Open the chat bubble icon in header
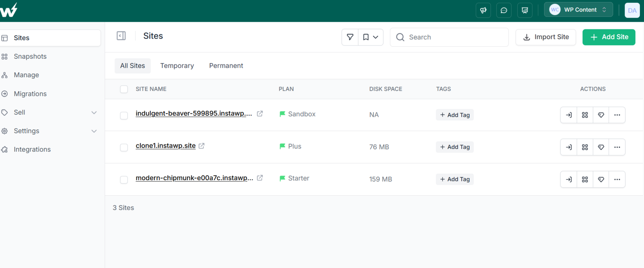This screenshot has height=268, width=644. (x=504, y=10)
